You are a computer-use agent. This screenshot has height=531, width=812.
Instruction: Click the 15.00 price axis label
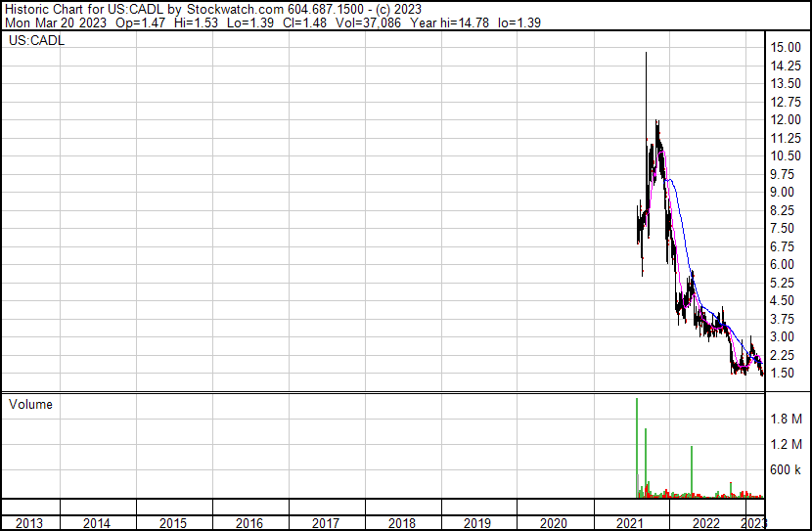click(x=786, y=47)
